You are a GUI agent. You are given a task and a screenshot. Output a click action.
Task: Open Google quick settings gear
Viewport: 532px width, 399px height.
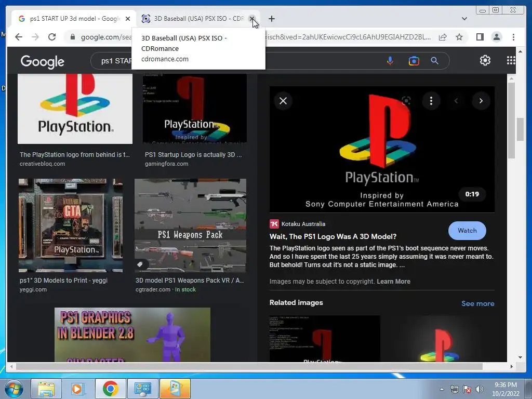pyautogui.click(x=485, y=60)
